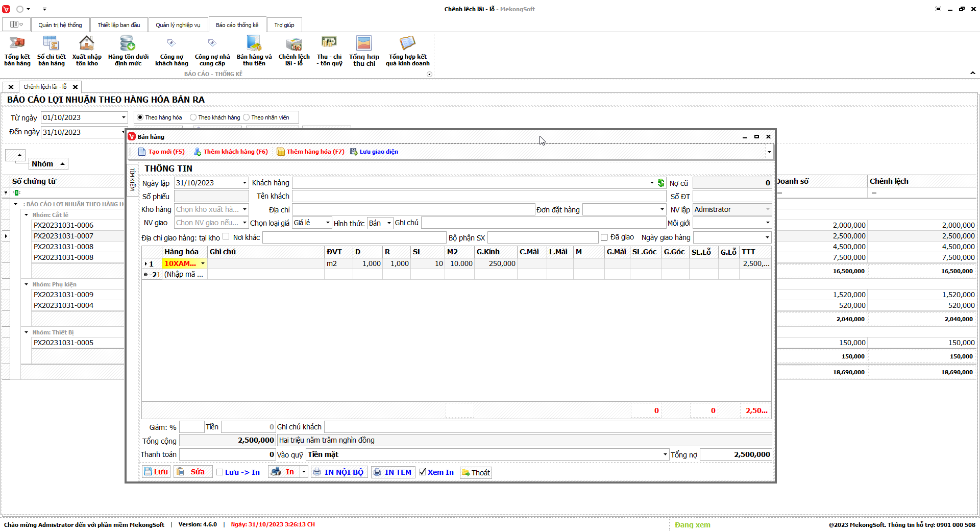Click Xuất nhập tồn kho icon
980x531 pixels.
[87, 51]
